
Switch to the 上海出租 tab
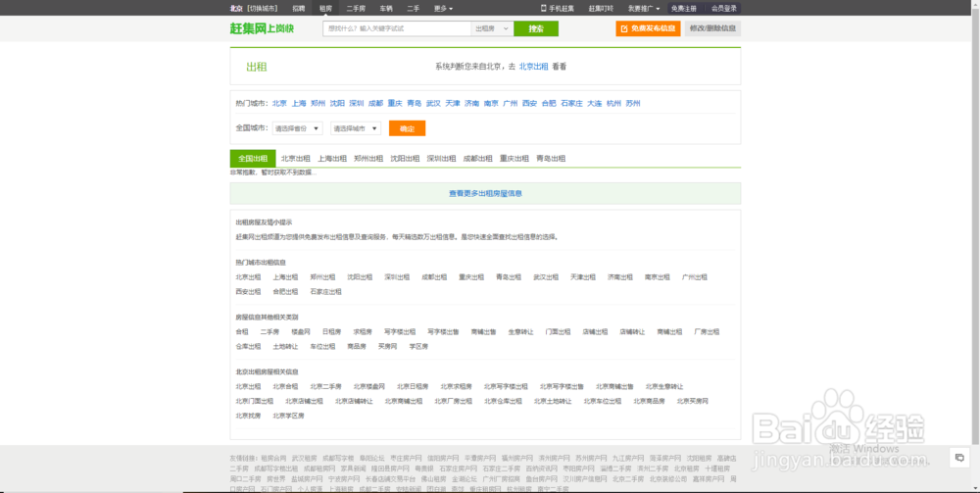(332, 159)
